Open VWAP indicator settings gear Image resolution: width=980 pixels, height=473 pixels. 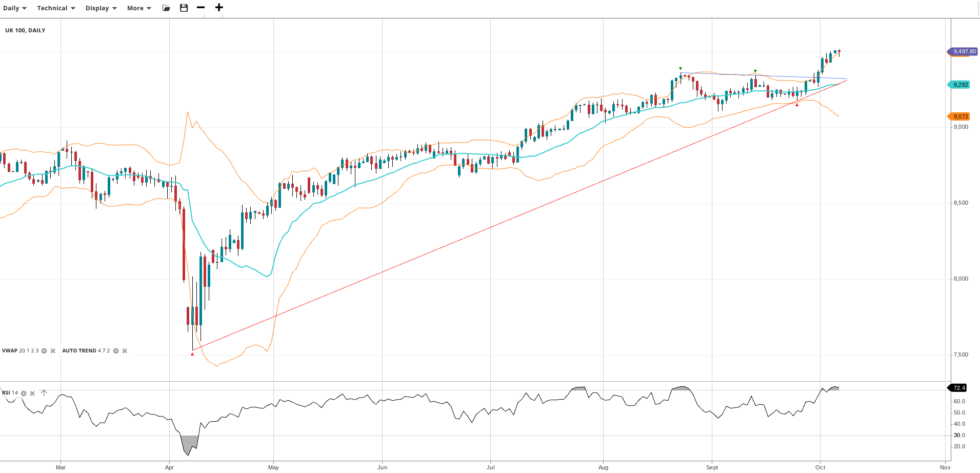(x=44, y=351)
